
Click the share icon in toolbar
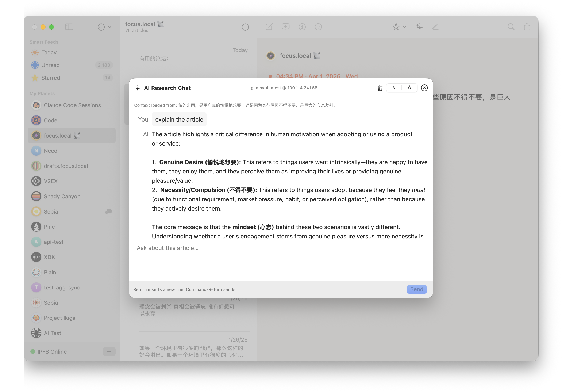527,27
